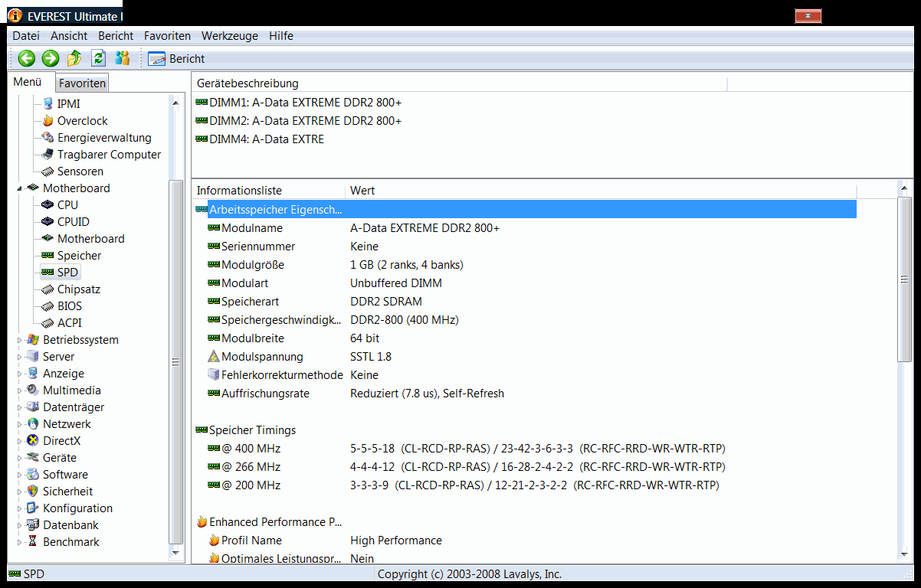This screenshot has width=921, height=588.
Task: Click the information list vertical scrollbar thumb
Action: tap(904, 278)
